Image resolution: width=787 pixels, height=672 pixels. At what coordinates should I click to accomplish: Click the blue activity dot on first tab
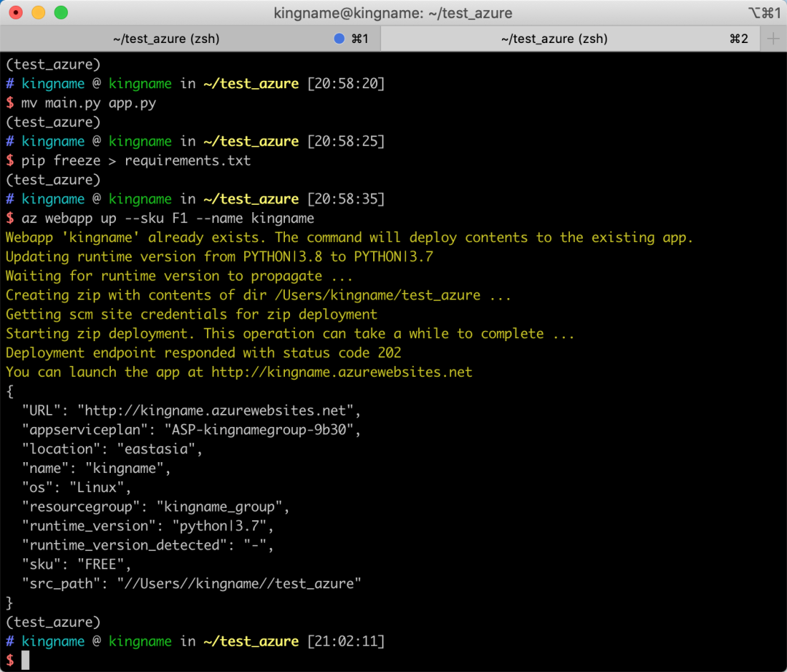tap(339, 39)
